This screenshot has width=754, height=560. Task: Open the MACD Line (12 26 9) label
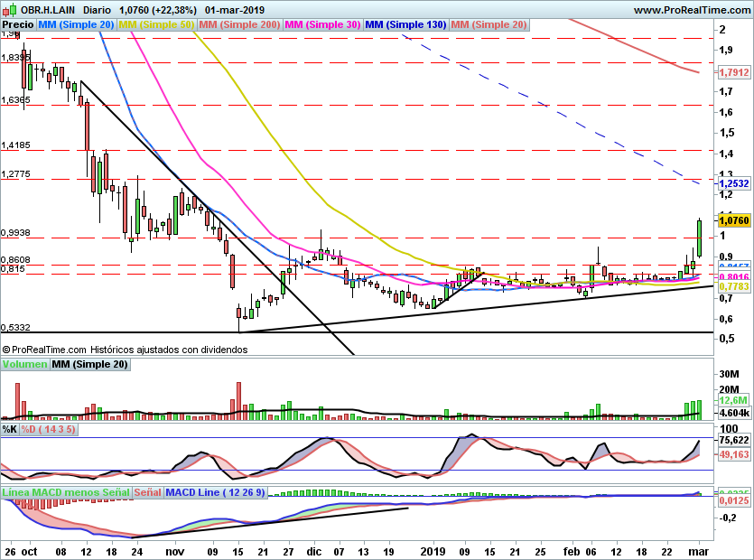(x=218, y=492)
